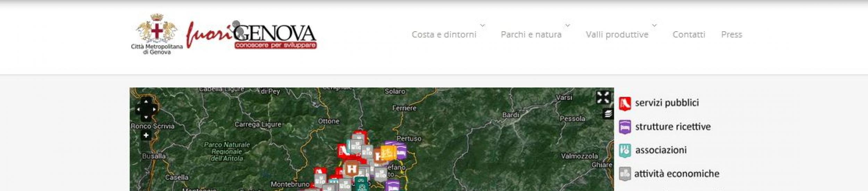Click the purple strutture ricettive bed icon
The image size is (868, 191).
625,127
